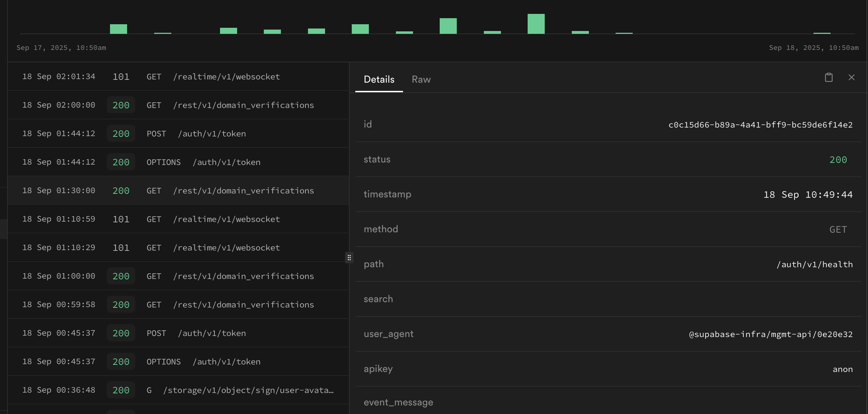Copy log details with clipboard icon
Screen dimensions: 868x414
click(x=828, y=77)
